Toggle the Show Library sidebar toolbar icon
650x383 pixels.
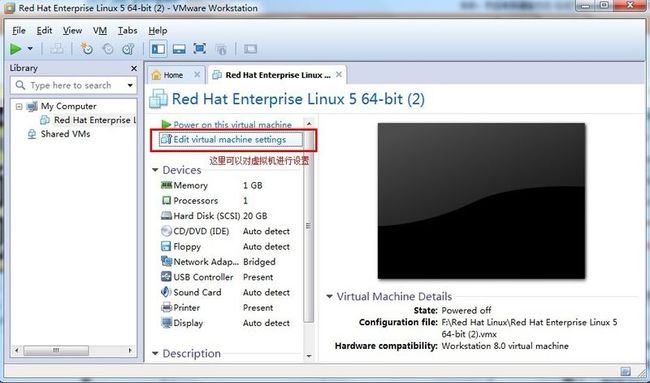pyautogui.click(x=158, y=49)
